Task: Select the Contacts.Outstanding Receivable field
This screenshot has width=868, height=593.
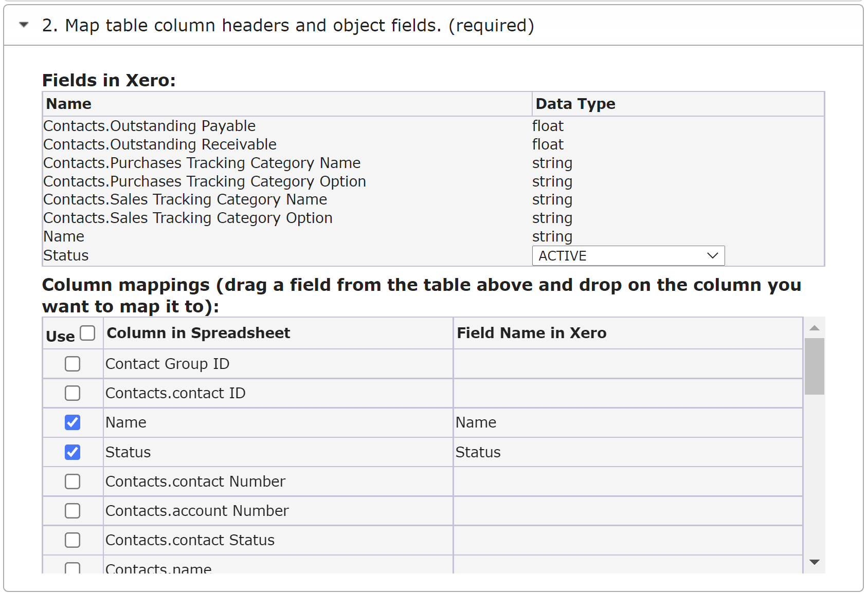Action: [x=160, y=144]
